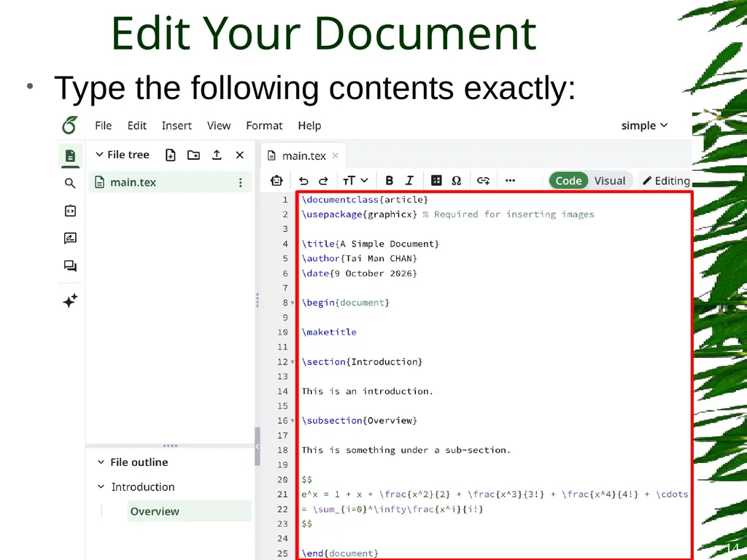
Task: Apply bold formatting
Action: tap(390, 181)
